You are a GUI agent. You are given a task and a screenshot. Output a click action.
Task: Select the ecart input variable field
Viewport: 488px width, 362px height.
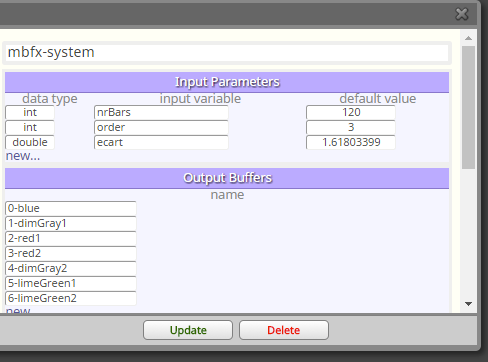(161, 142)
